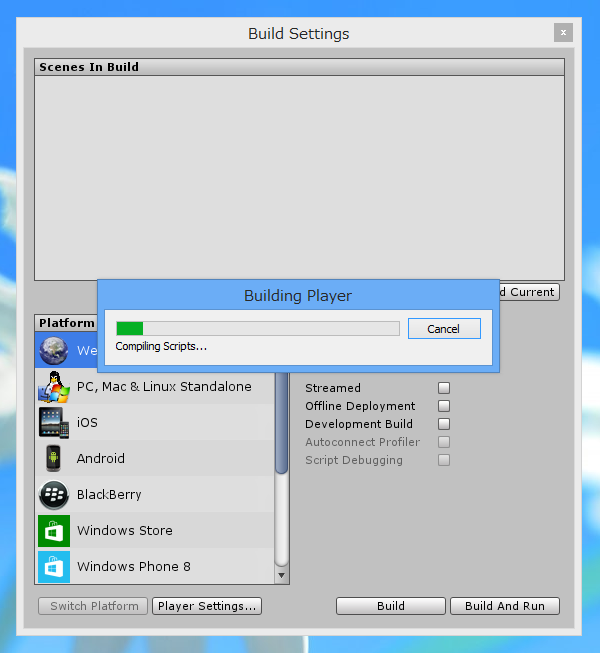Viewport: 600px width, 653px height.
Task: Click the Compiling Scripts... status text
Action: (161, 346)
